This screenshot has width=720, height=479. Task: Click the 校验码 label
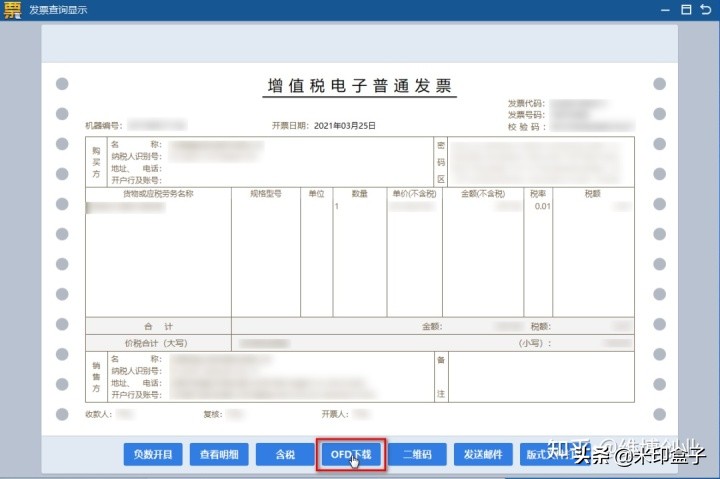click(526, 127)
